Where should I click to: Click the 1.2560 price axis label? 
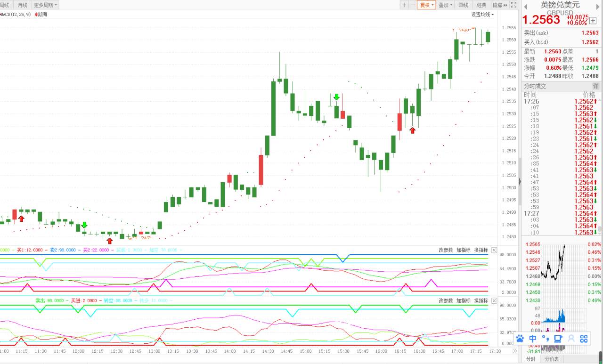tap(509, 40)
